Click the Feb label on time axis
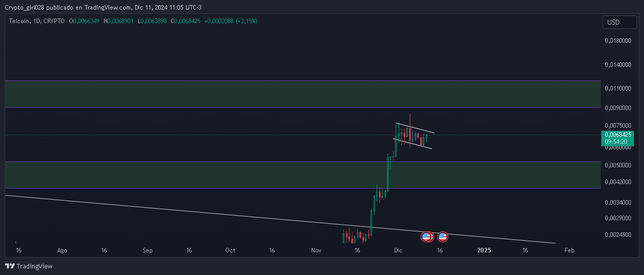The width and height of the screenshot is (644, 275). coord(570,250)
